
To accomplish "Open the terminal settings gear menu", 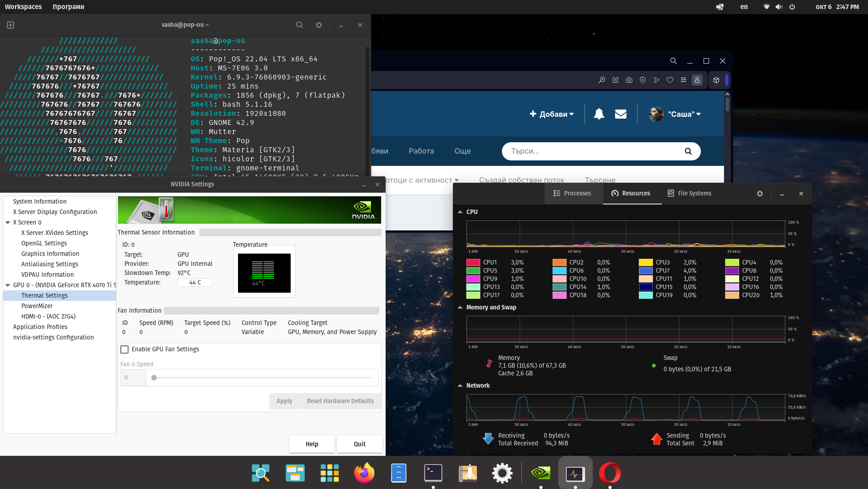I will 319,25.
